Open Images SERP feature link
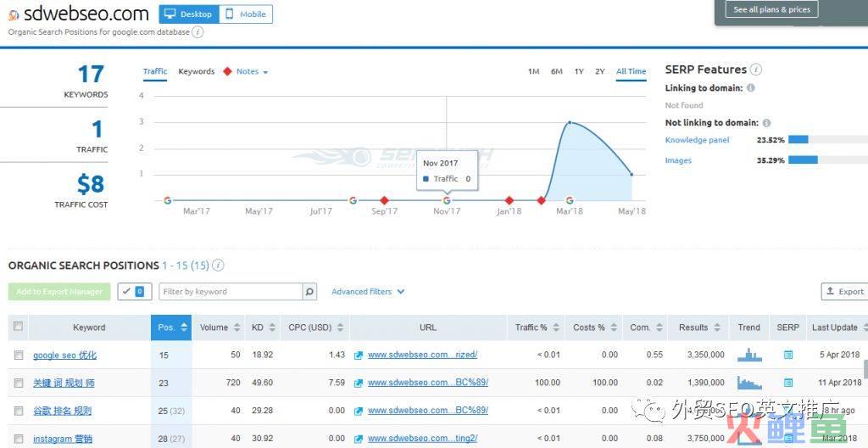The width and height of the screenshot is (868, 448). coord(678,161)
